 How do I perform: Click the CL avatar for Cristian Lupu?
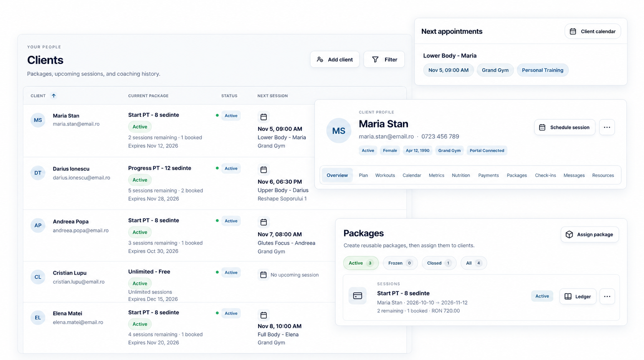pos(38,277)
